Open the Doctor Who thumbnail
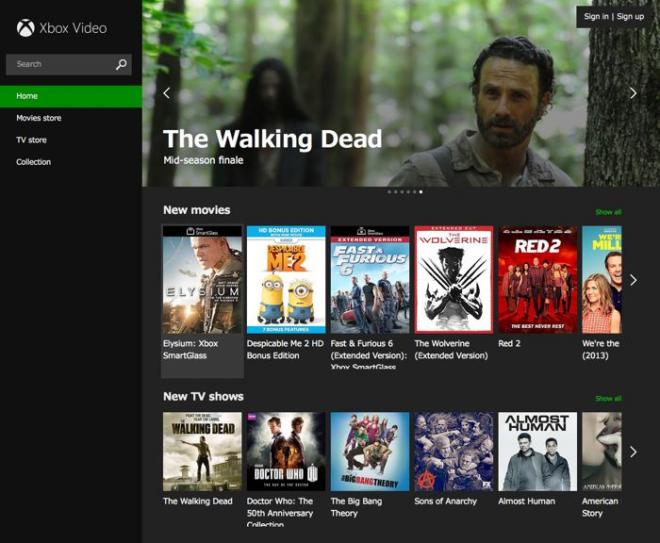The image size is (660, 543). click(x=286, y=452)
